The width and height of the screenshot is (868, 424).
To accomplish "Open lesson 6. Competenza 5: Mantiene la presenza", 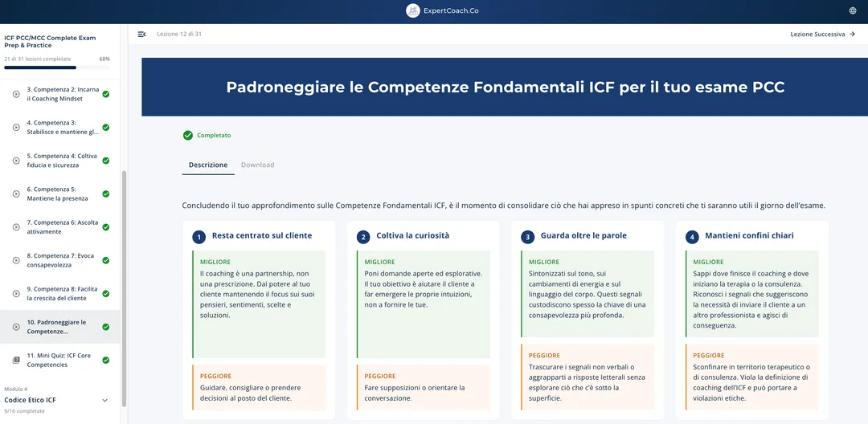I will 60,194.
